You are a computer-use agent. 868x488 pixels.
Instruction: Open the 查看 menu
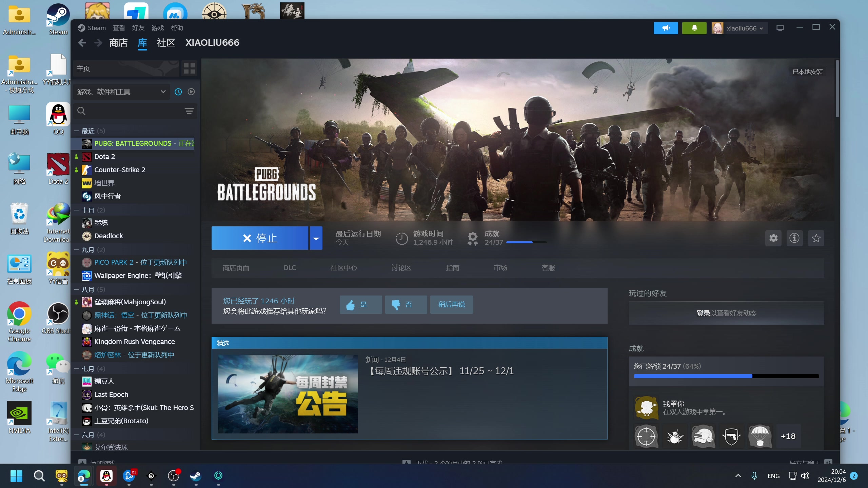click(119, 28)
